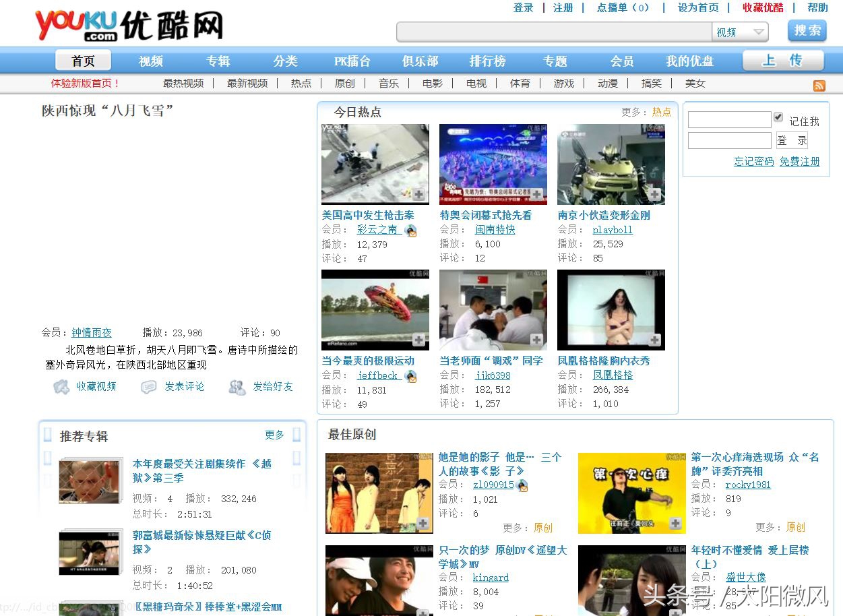Open the 忘记密码 forgot password link
Viewport: 843px width, 616px height.
(753, 161)
